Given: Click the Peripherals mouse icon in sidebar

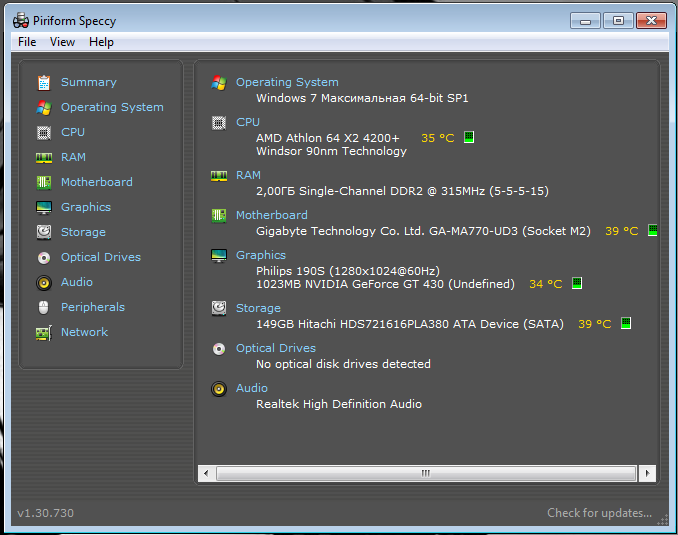Looking at the screenshot, I should click(44, 308).
